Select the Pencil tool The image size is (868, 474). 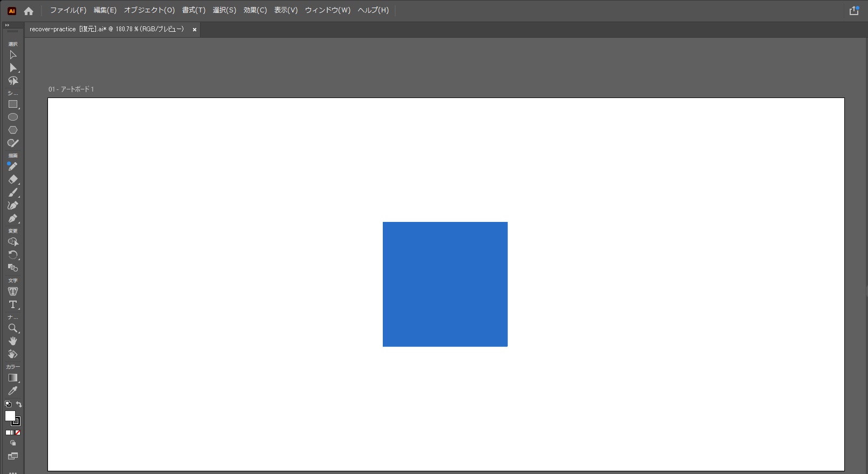pos(13,166)
